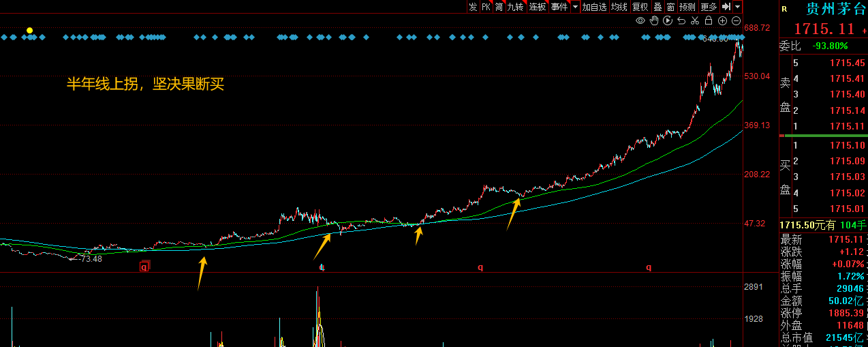Select the hand pan tool
The width and height of the screenshot is (868, 347).
coord(654,20)
